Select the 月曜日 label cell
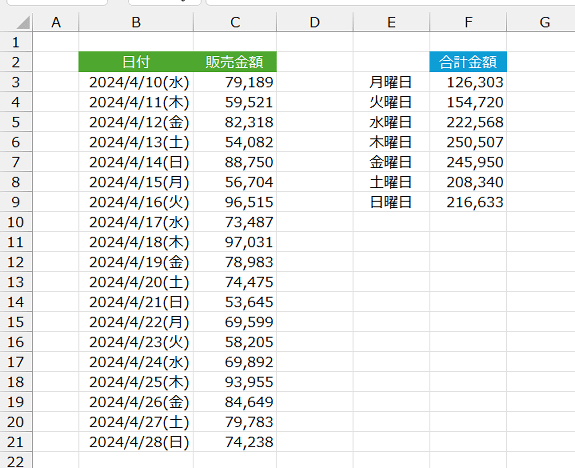 pyautogui.click(x=391, y=82)
